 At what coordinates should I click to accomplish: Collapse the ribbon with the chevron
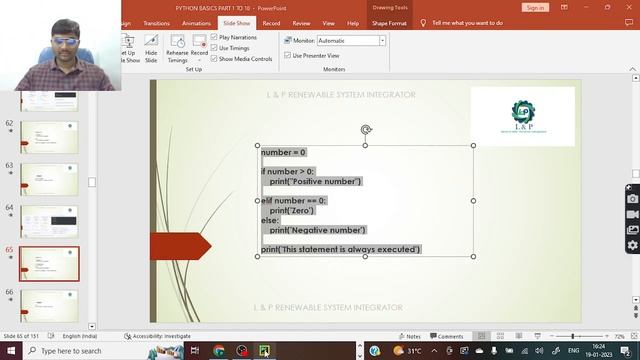(632, 69)
